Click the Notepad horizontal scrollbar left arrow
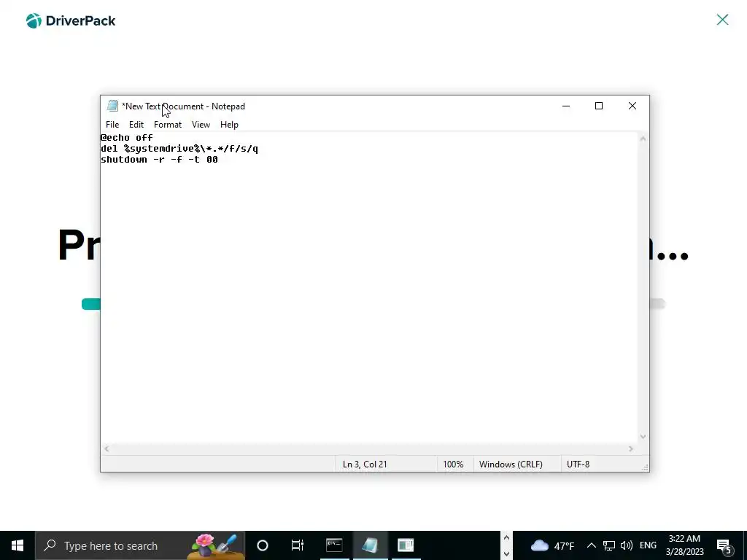Screen dimensions: 747x560 pyautogui.click(x=107, y=448)
